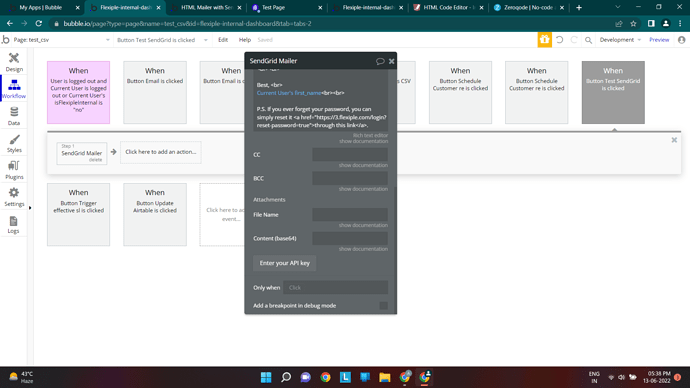Viewport: 690px width, 388px height.
Task: Share this page from the address bar
Action: pyautogui.click(x=619, y=24)
